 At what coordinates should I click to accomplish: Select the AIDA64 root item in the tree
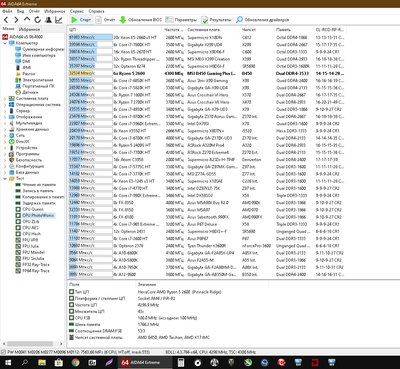pyautogui.click(x=23, y=37)
